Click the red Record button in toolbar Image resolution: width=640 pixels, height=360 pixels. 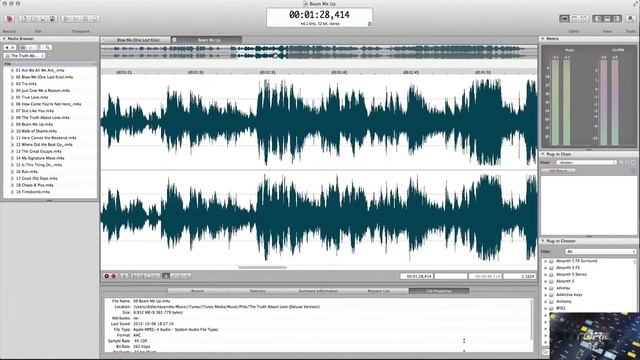pos(9,19)
